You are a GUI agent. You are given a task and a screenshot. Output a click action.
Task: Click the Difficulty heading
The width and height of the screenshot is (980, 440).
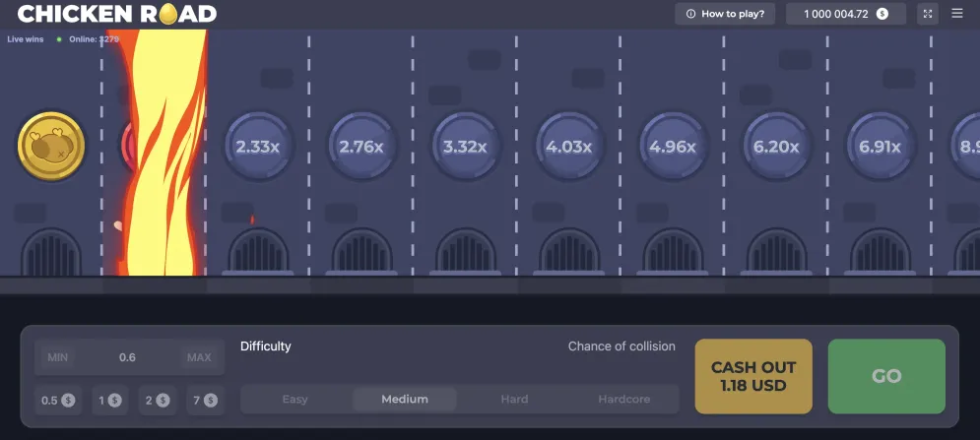[x=266, y=346]
